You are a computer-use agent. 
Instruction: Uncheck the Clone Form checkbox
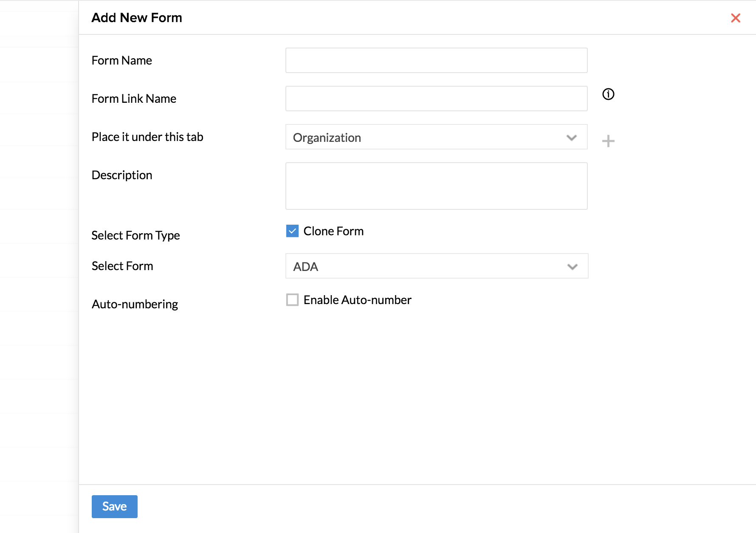tap(292, 231)
